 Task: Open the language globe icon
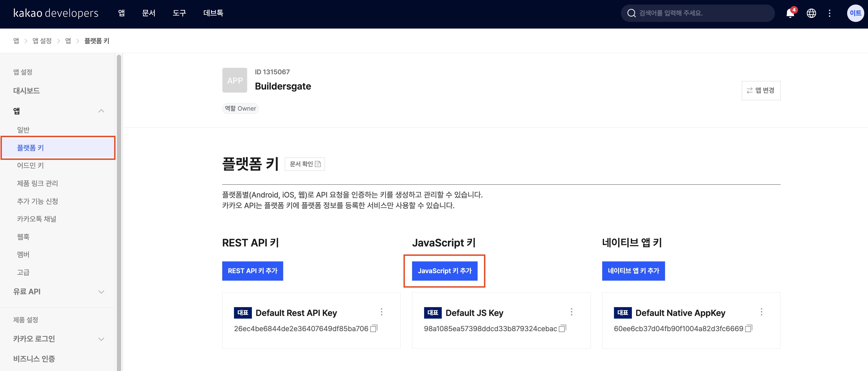(x=811, y=13)
